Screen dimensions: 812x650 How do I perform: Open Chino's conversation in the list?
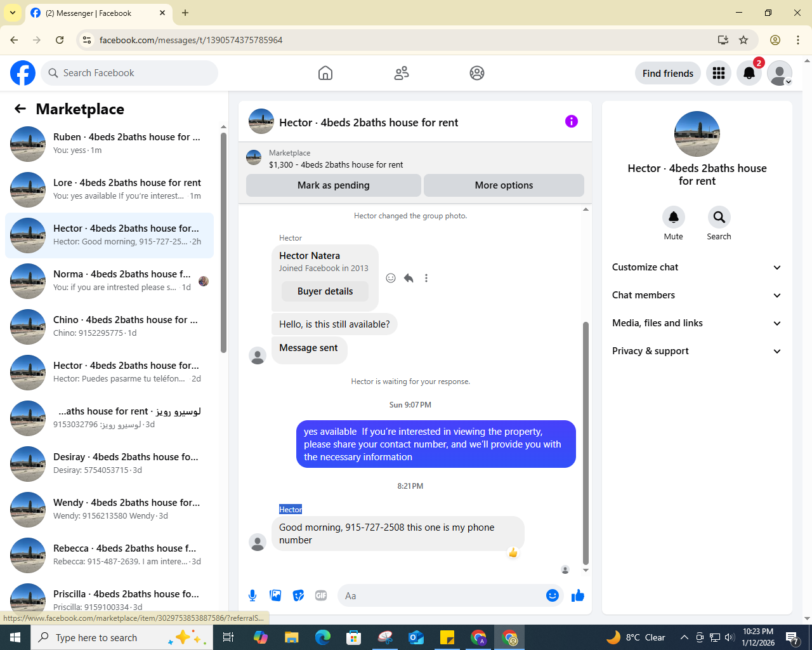click(109, 327)
